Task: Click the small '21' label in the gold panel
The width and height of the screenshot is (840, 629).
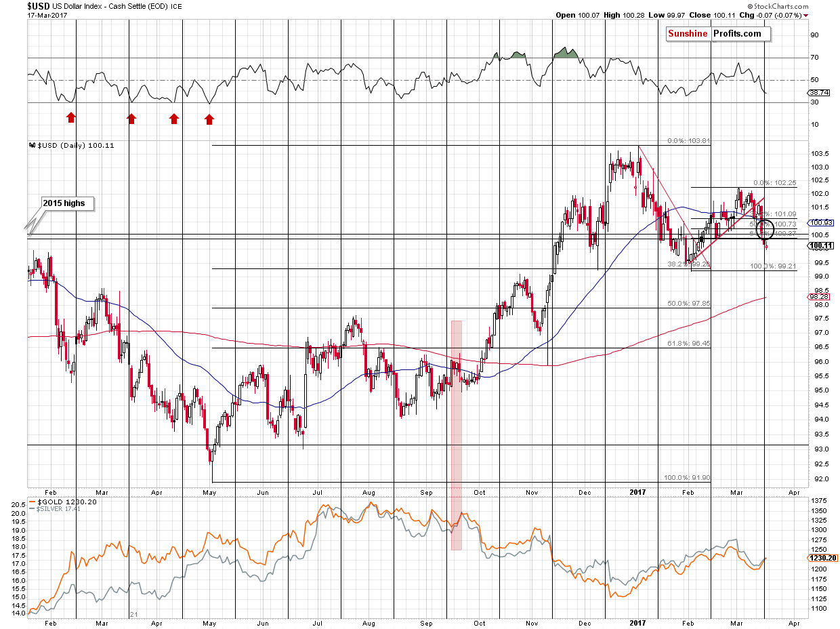Action: coord(133,615)
